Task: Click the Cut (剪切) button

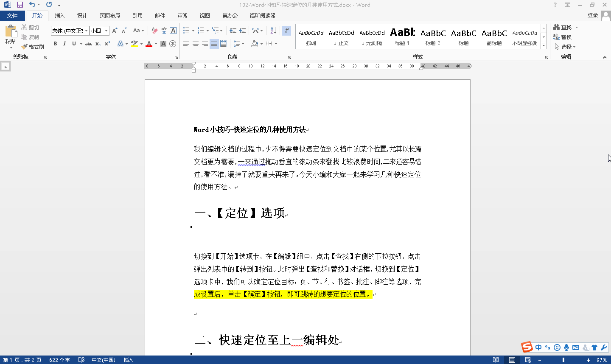Action: click(x=30, y=27)
